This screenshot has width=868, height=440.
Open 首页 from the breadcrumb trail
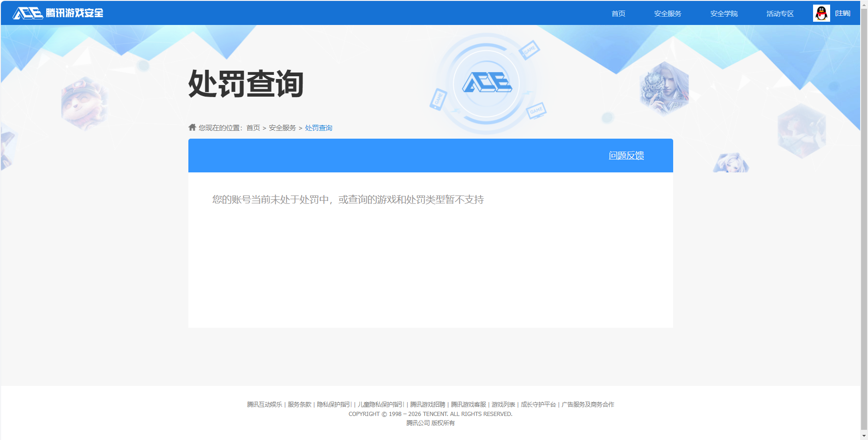tap(252, 128)
